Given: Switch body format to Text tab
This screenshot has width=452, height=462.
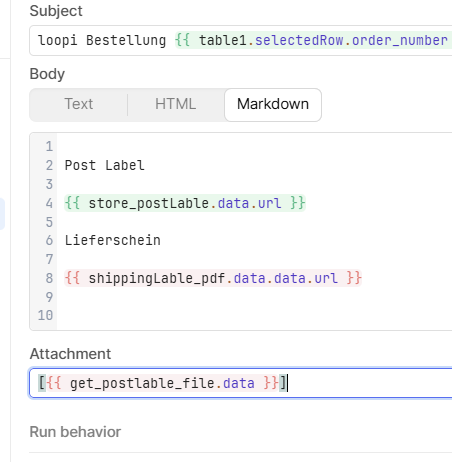Looking at the screenshot, I should click(x=78, y=104).
